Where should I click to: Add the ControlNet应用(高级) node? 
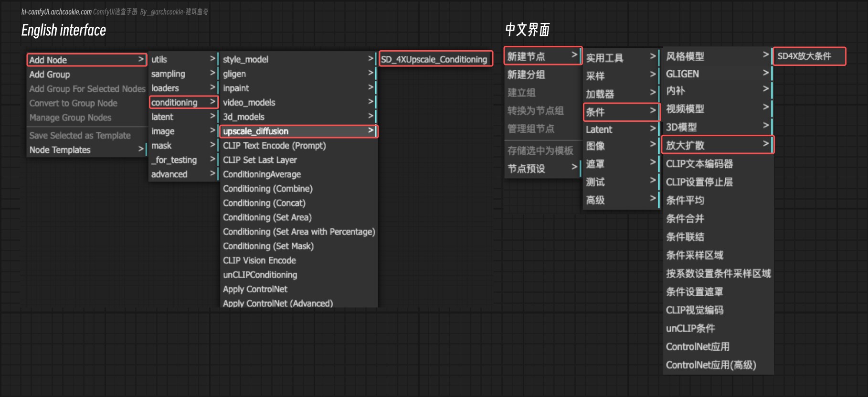[718, 365]
